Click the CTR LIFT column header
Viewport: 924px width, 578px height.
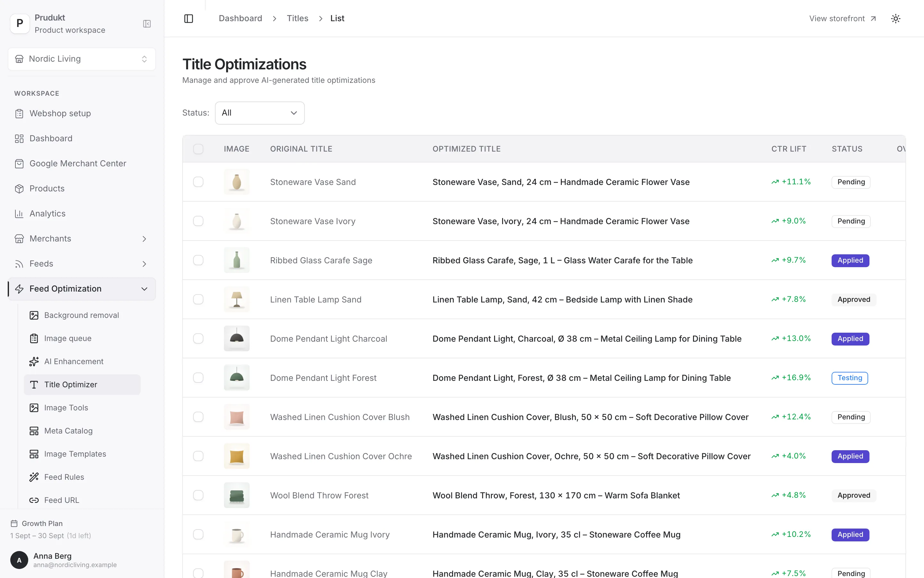pyautogui.click(x=789, y=149)
